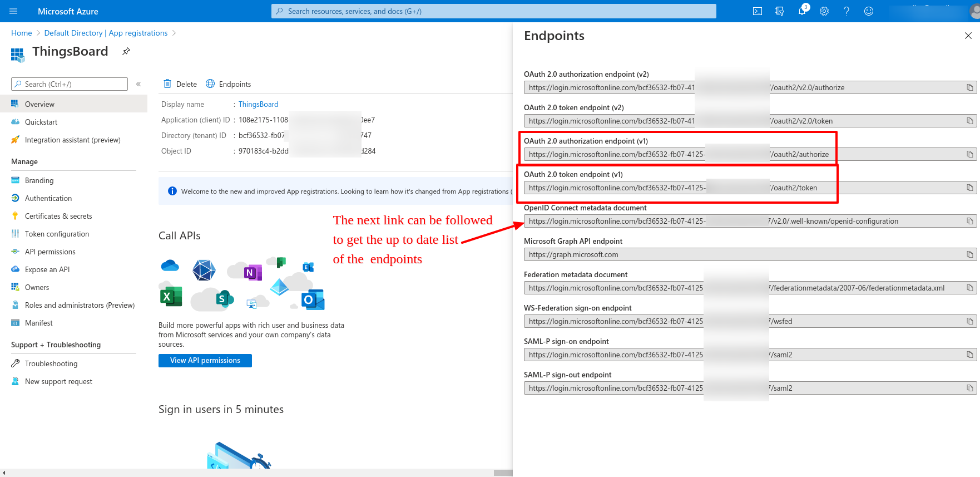Click the top search resources field
The height and width of the screenshot is (477, 980).
pos(493,11)
